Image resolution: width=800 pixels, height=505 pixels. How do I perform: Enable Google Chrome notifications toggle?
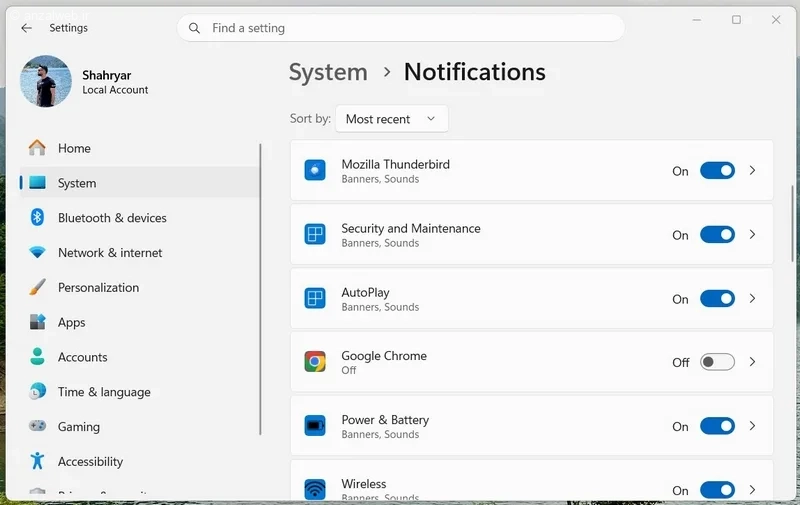[717, 362]
